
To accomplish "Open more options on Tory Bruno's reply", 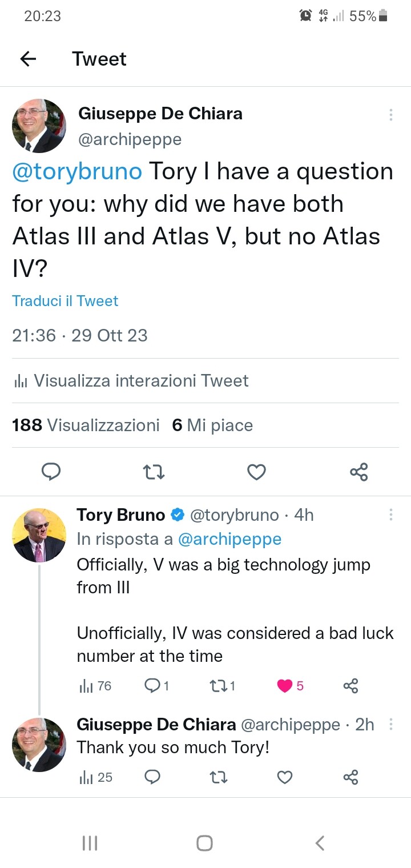I will (391, 515).
